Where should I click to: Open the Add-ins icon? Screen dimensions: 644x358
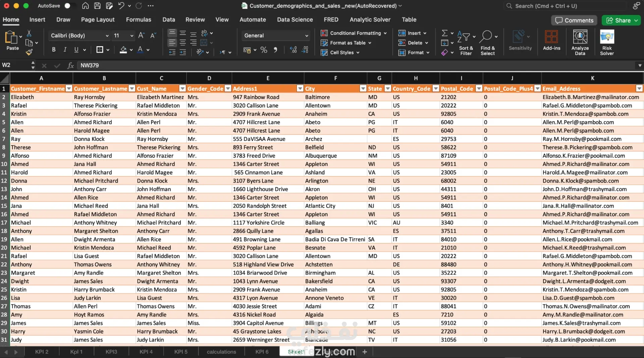click(552, 40)
